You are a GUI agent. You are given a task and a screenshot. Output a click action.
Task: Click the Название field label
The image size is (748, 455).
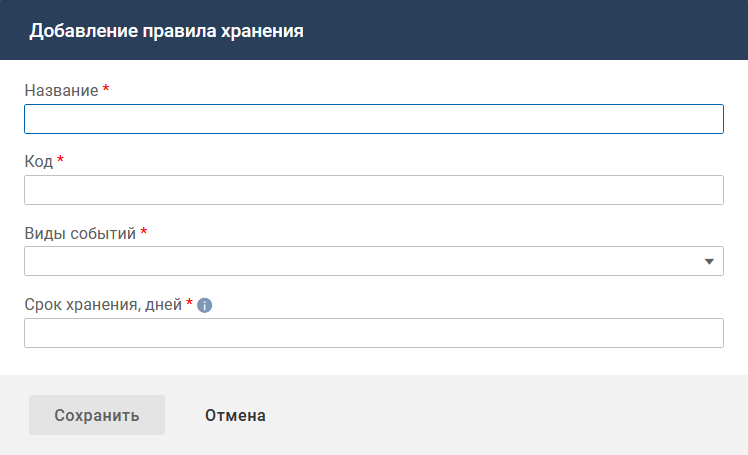tap(61, 91)
